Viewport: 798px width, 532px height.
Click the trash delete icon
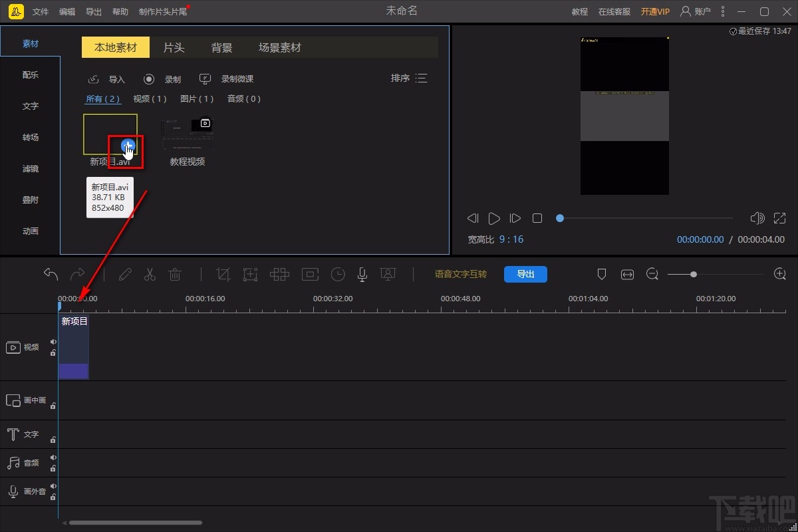(x=175, y=274)
